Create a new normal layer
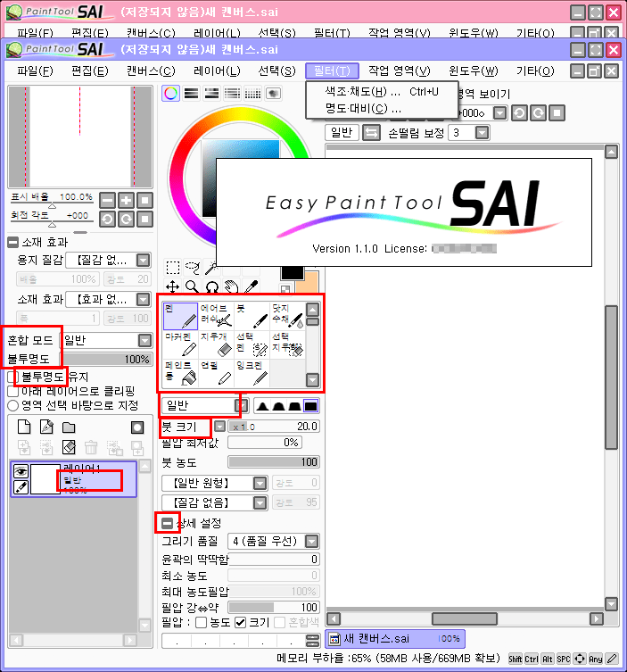Image resolution: width=627 pixels, height=672 pixels. pyautogui.click(x=24, y=427)
